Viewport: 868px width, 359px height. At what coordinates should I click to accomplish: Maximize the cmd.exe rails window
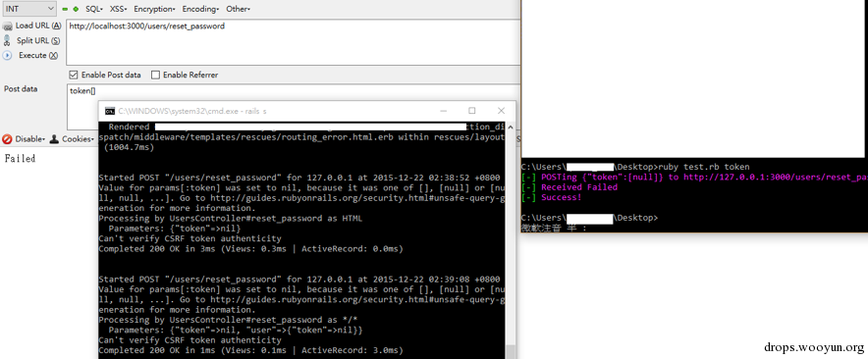pyautogui.click(x=472, y=111)
